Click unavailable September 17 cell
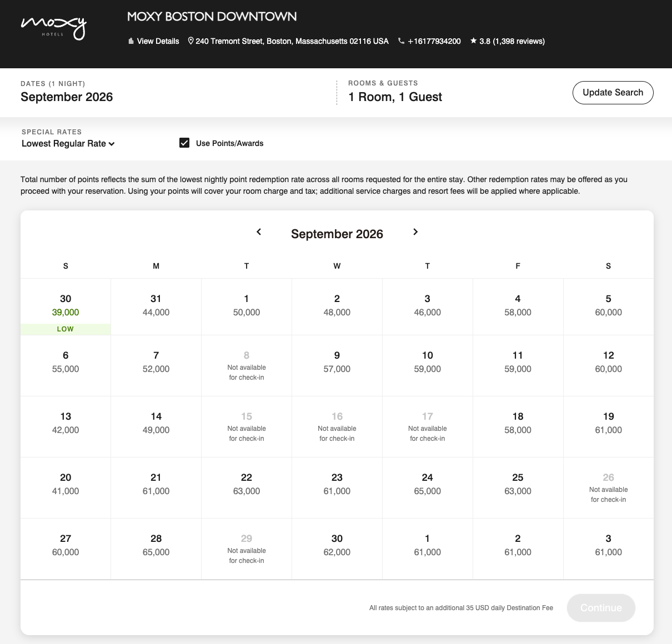 428,427
